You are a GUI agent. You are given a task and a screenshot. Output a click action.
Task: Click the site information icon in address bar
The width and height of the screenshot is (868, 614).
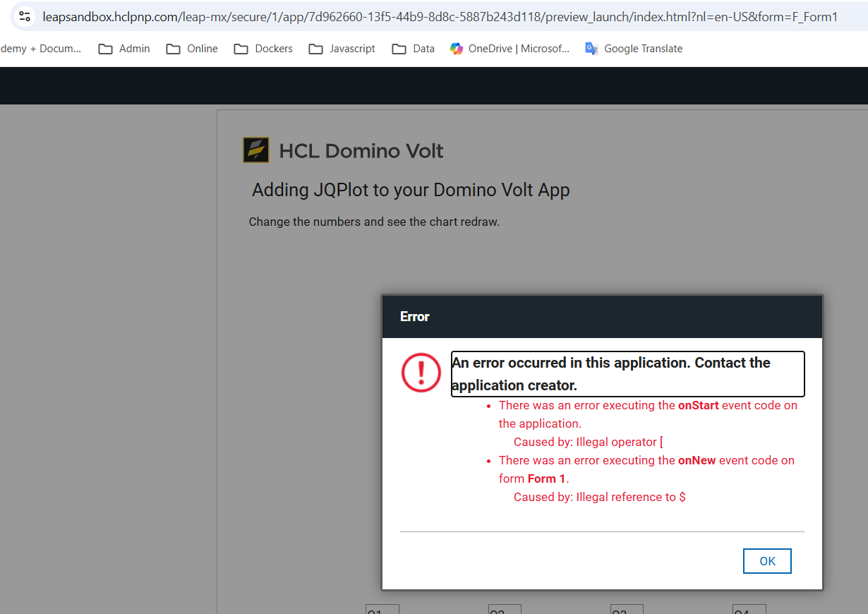pyautogui.click(x=25, y=16)
